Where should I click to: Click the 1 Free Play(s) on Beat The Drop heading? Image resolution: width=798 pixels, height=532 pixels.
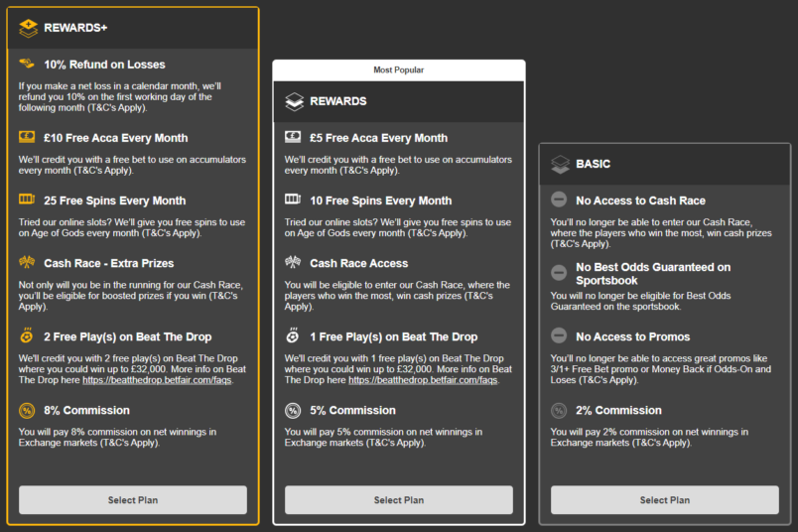(394, 337)
